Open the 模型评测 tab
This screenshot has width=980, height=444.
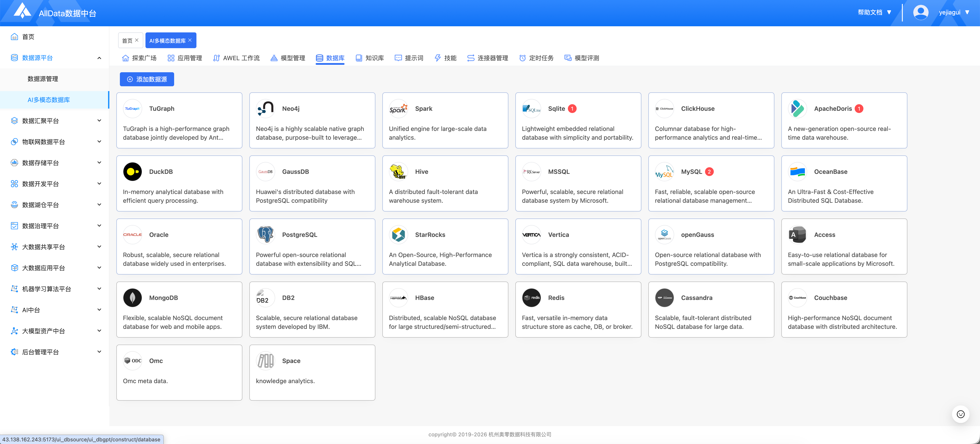pos(582,58)
